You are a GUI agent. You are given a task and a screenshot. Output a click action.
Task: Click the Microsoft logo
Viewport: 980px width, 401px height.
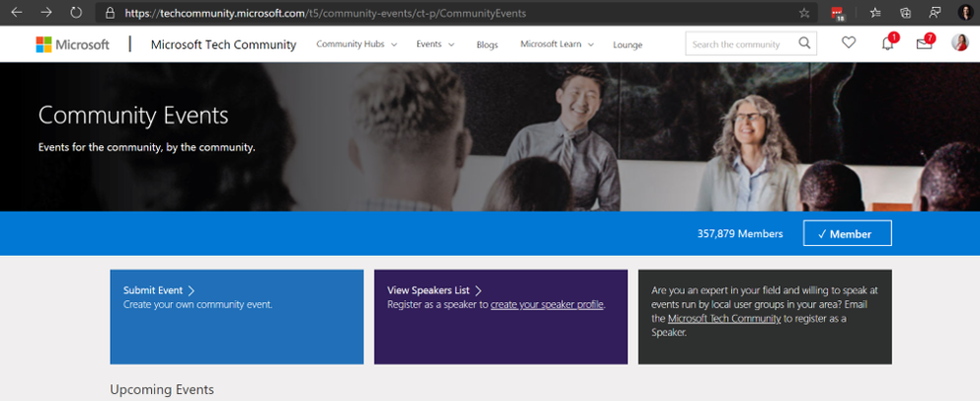[x=73, y=44]
